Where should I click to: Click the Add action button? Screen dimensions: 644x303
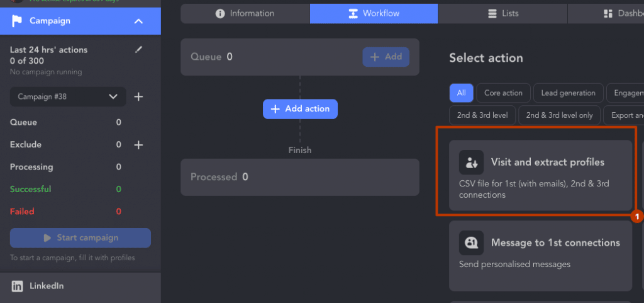click(x=300, y=109)
